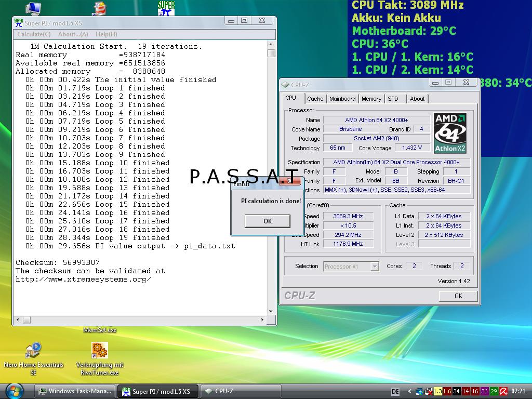Click the Computer desktop icon
The image size is (532, 399).
33,8
